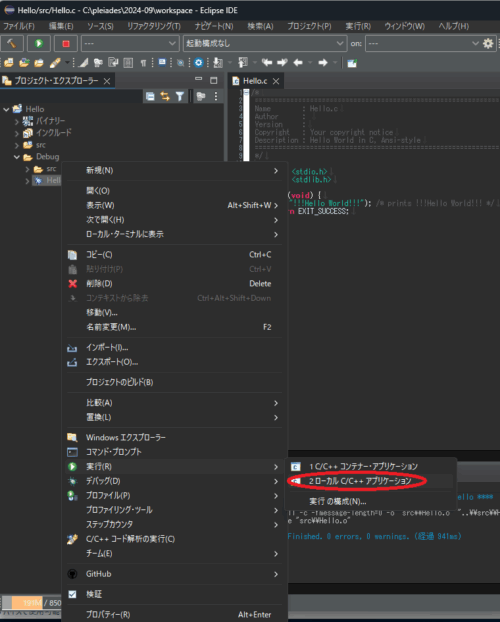Viewport: 500px width, 622px height.
Task: Maximize the Project Explorer panel
Action: 213,81
